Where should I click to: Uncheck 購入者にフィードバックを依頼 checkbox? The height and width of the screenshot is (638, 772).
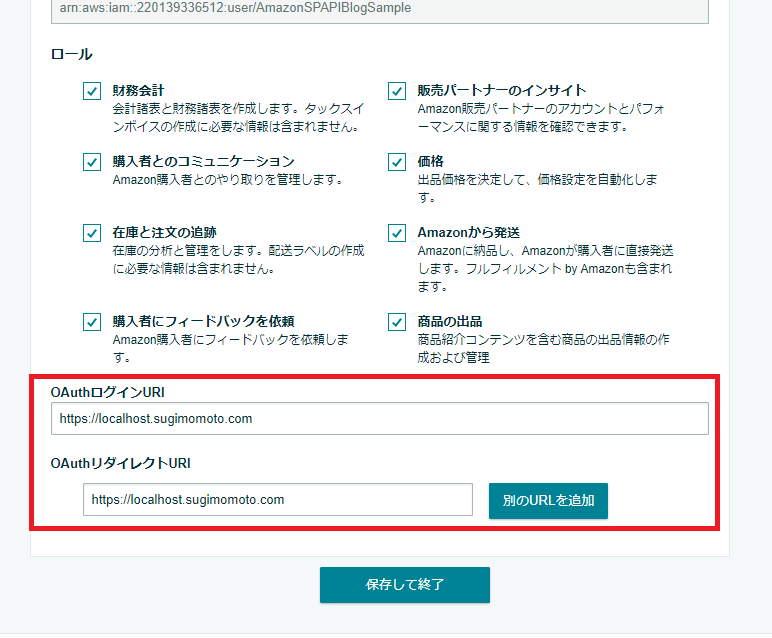(92, 322)
